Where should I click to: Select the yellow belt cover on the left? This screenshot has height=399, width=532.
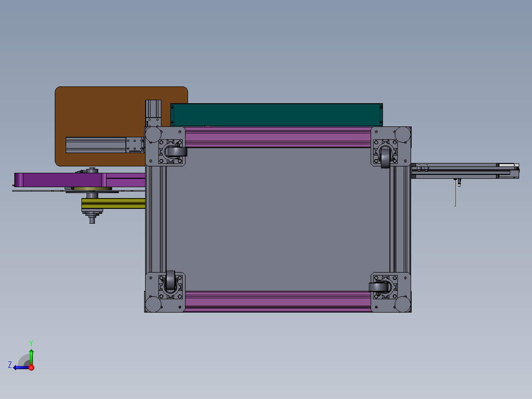pyautogui.click(x=114, y=203)
